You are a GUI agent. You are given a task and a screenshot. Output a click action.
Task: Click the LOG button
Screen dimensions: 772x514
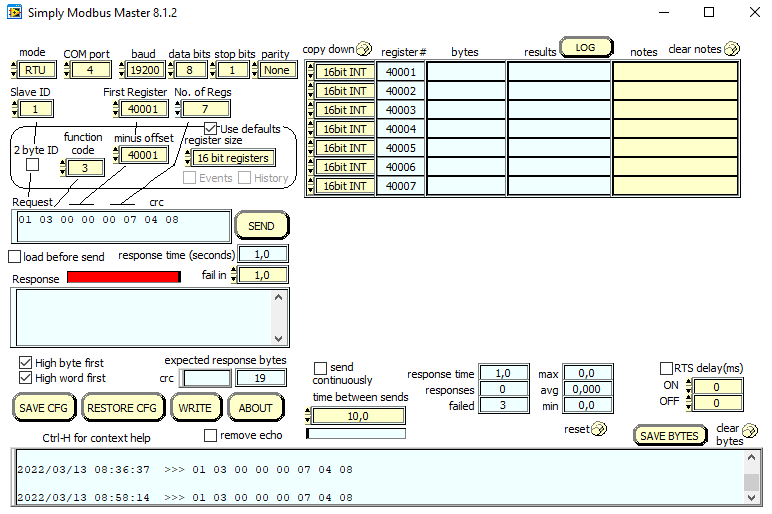[x=585, y=47]
